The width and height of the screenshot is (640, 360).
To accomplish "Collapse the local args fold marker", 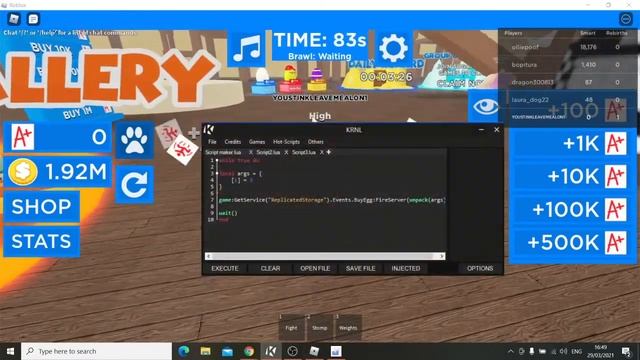I will (x=217, y=173).
